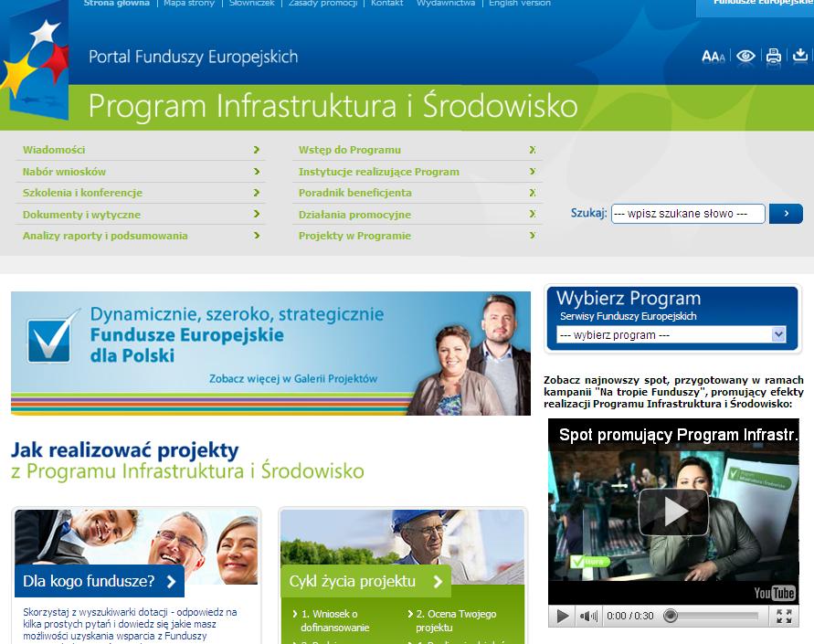
Task: Click the video seek slider handle
Action: pos(671,616)
